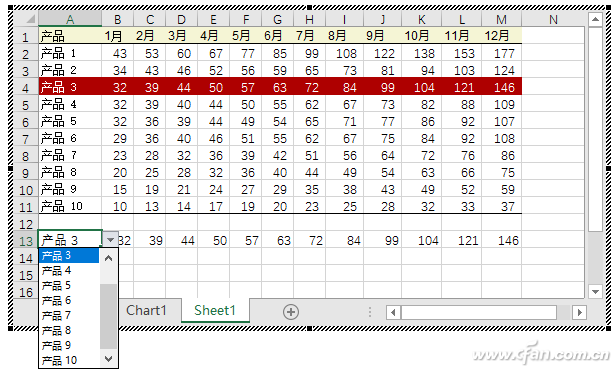The height and width of the screenshot is (371, 616).
Task: Click cell M7 with value 108
Action: [x=501, y=138]
